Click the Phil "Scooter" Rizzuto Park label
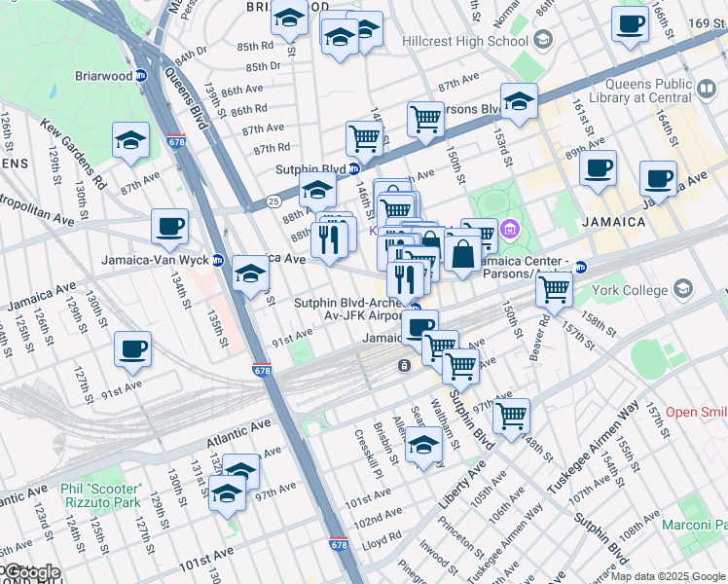 (101, 495)
